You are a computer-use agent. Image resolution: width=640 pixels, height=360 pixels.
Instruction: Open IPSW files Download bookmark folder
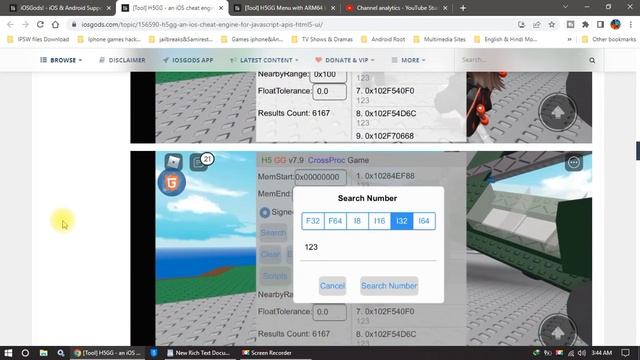pyautogui.click(x=38, y=39)
